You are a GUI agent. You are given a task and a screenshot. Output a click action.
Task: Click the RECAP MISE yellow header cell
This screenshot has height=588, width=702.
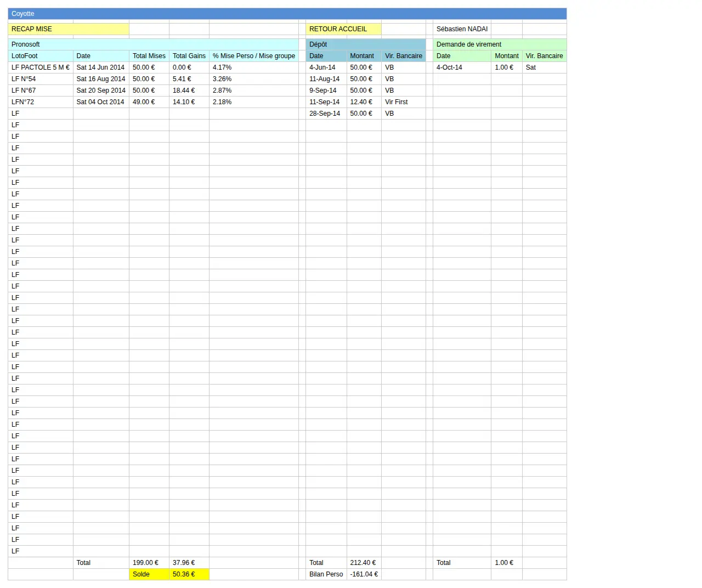[x=69, y=29]
